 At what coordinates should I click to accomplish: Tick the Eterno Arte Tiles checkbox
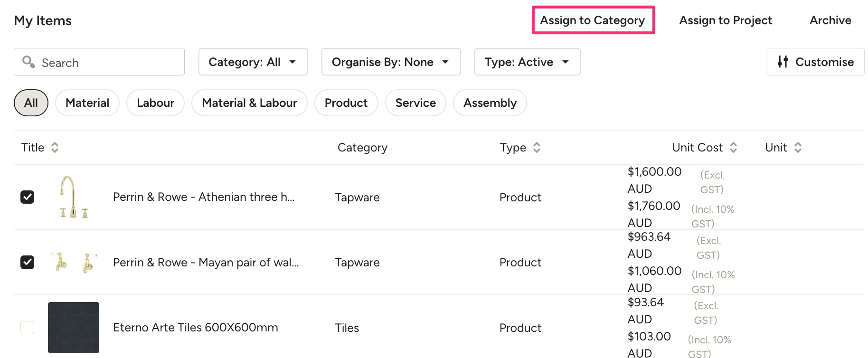tap(28, 328)
